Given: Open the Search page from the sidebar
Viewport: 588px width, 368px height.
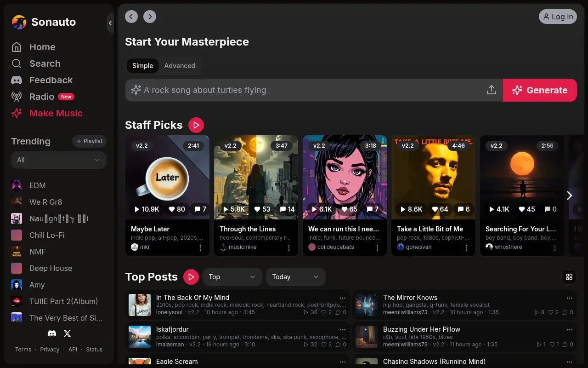Looking at the screenshot, I should coord(45,63).
